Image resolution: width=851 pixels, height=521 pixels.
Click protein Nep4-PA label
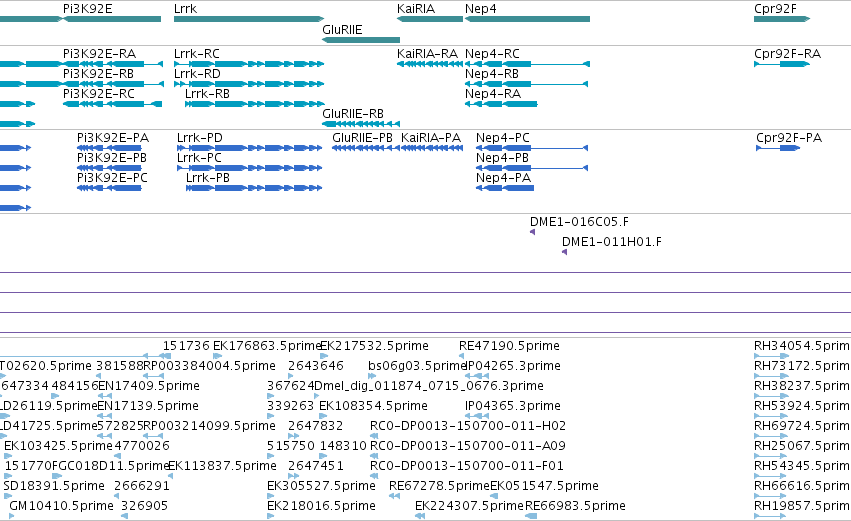(x=504, y=178)
